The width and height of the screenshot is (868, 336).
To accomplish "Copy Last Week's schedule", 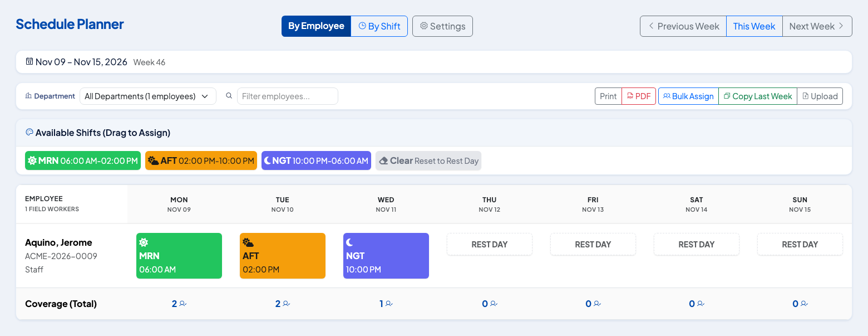I will tap(758, 96).
